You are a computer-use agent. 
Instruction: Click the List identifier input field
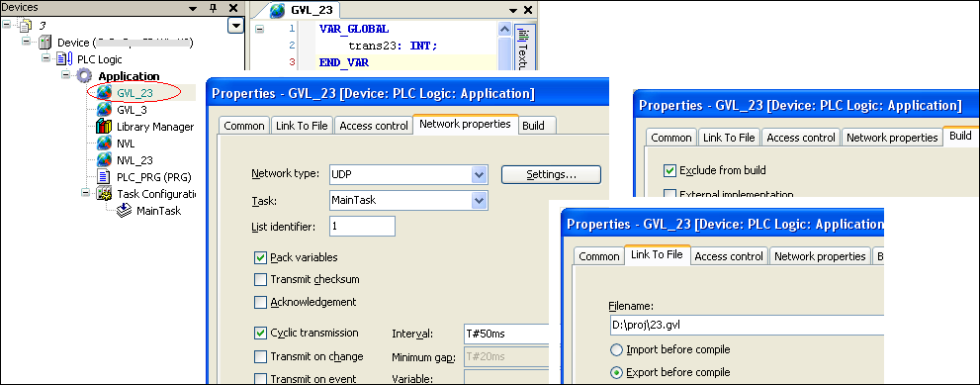[x=362, y=226]
